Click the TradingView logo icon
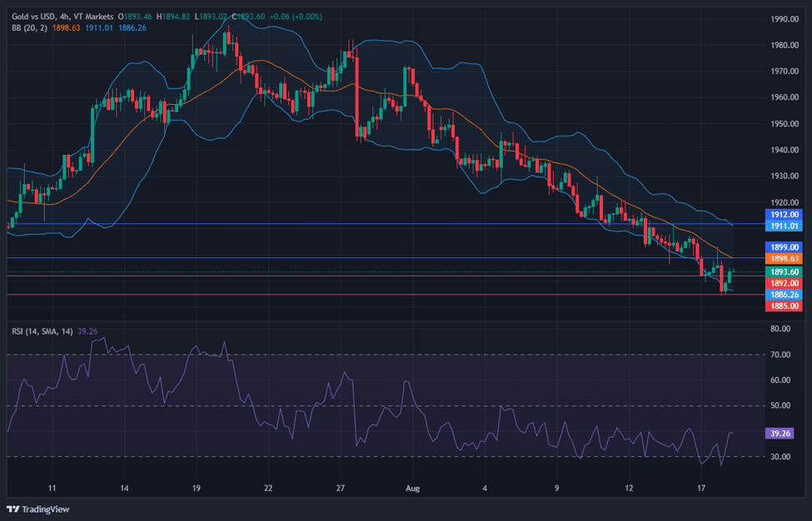This screenshot has height=521, width=812. coord(12,509)
